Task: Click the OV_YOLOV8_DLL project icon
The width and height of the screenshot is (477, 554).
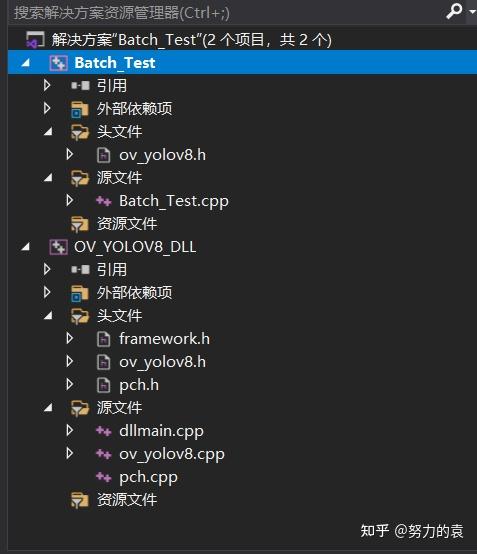Action: point(58,247)
